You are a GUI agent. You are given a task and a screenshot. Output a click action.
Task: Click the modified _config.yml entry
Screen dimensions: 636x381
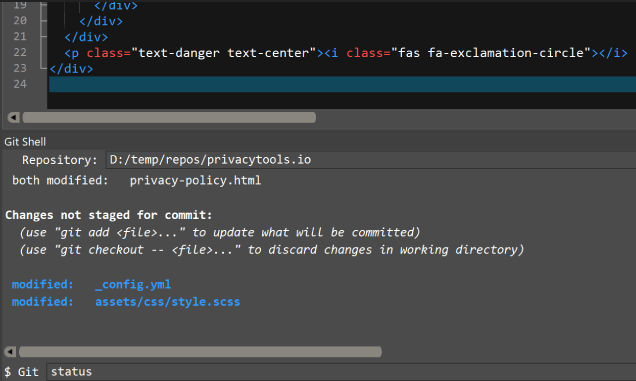(91, 284)
